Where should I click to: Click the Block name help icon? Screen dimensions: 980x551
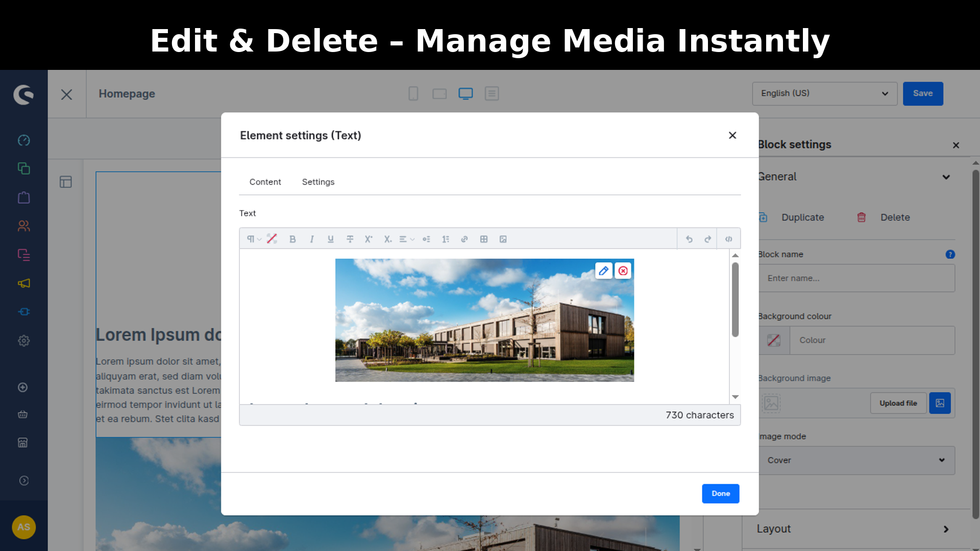click(950, 254)
